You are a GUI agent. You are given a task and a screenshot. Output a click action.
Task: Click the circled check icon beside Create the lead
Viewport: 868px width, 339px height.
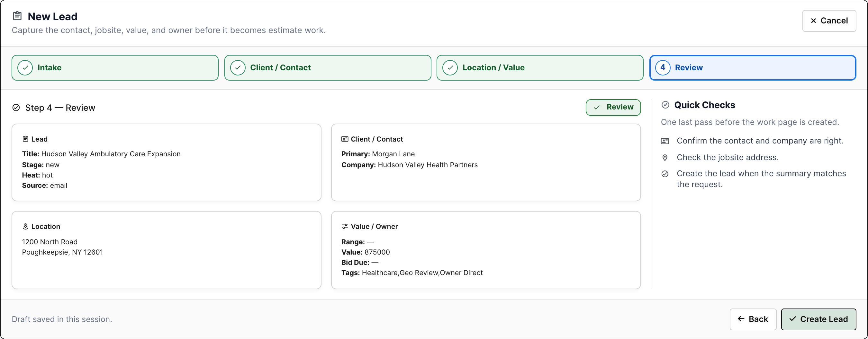[x=665, y=174]
